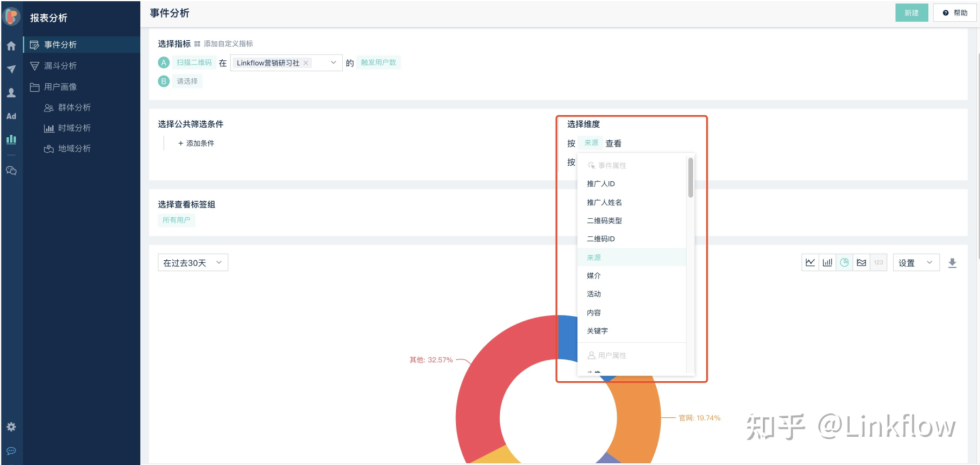This screenshot has width=980, height=465.
Task: Click the 所有用户 tag group
Action: pyautogui.click(x=176, y=220)
